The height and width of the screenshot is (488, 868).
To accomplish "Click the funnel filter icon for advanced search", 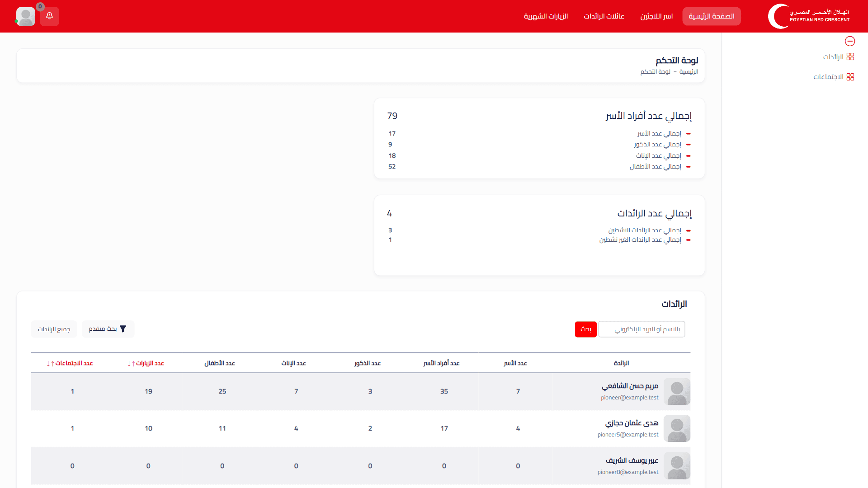I will pos(123,329).
